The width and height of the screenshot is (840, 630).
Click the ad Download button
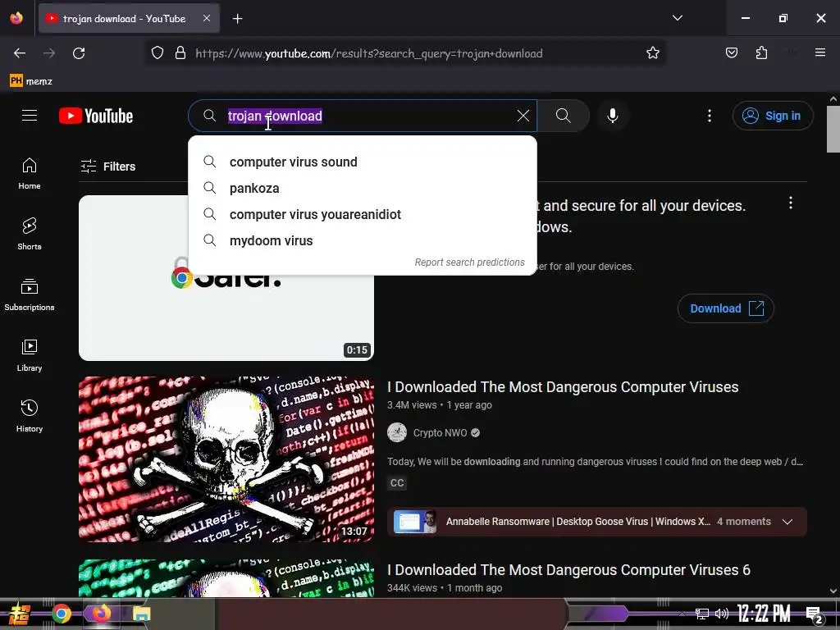[x=725, y=308]
